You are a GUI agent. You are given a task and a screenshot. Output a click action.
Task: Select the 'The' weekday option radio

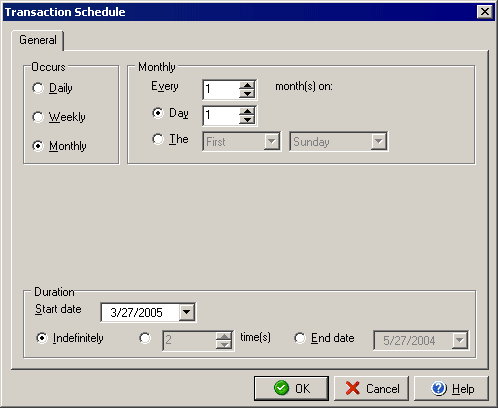[x=158, y=139]
